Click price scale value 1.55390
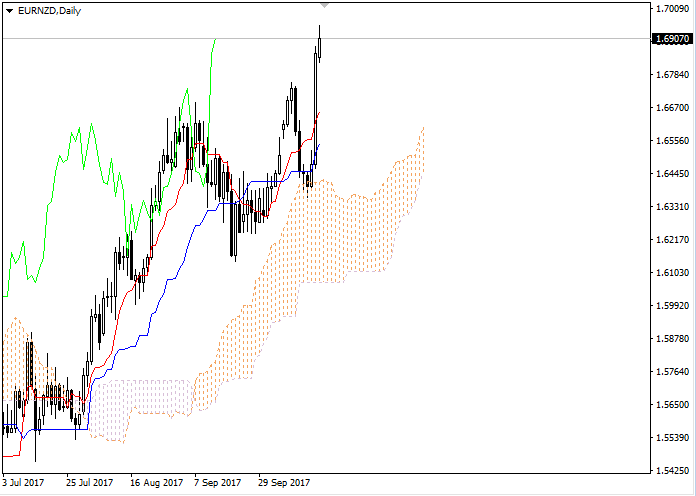The height and width of the screenshot is (496, 696). point(672,438)
